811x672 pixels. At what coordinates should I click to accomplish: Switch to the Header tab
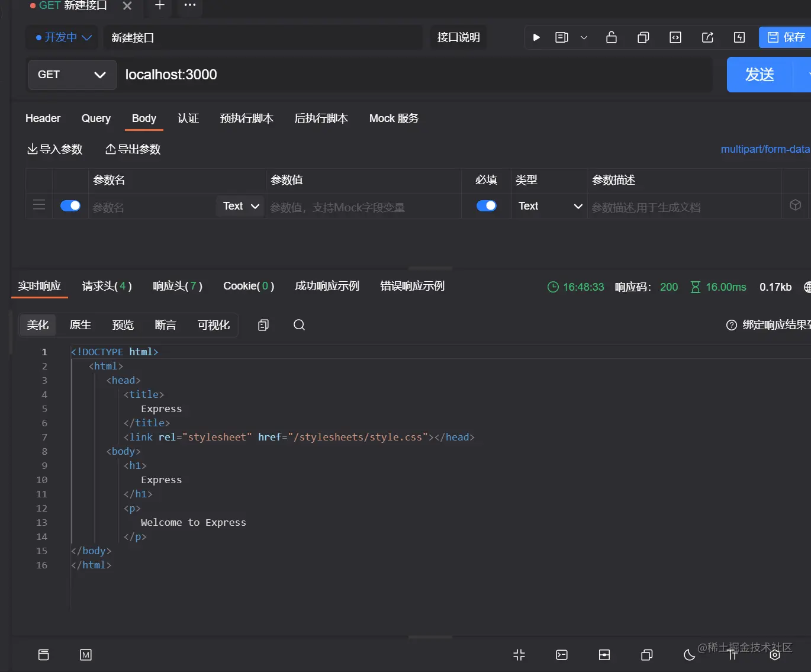click(43, 118)
